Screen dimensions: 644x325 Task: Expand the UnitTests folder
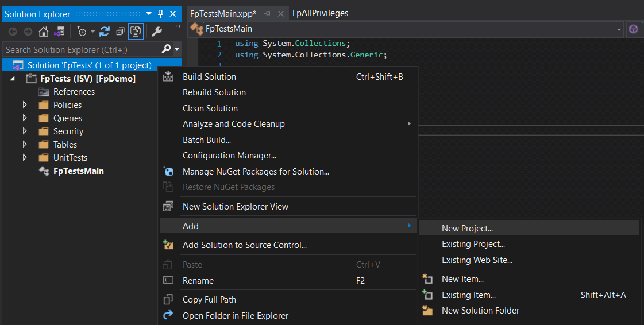click(25, 157)
